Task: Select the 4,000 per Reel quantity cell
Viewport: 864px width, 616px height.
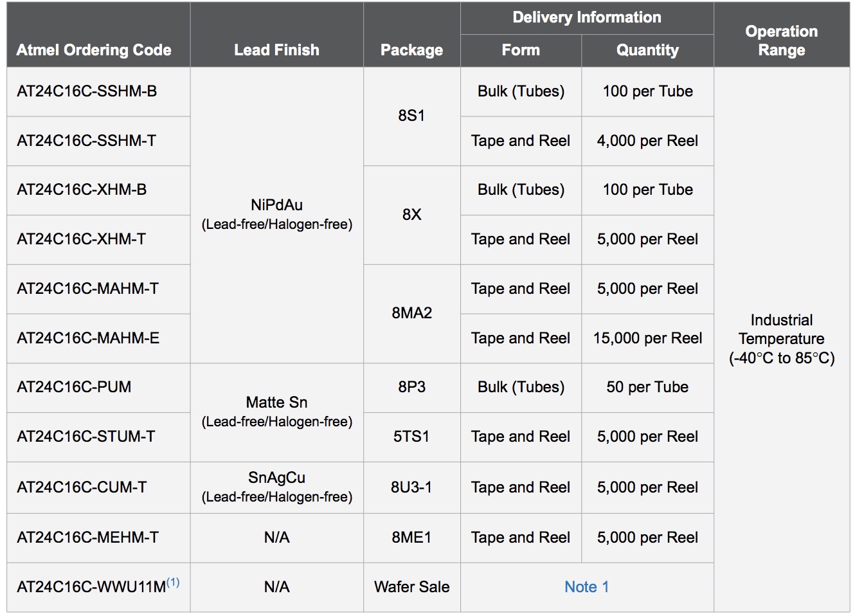Action: click(x=647, y=141)
